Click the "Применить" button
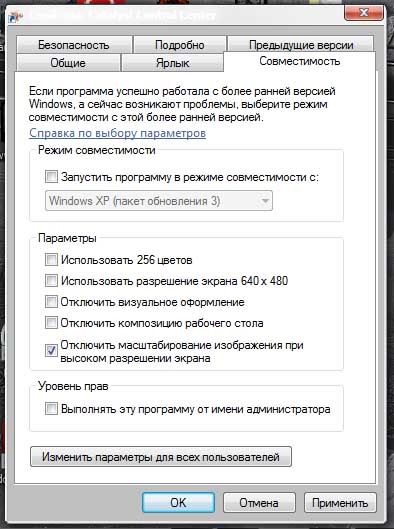The image size is (394, 529). [340, 503]
